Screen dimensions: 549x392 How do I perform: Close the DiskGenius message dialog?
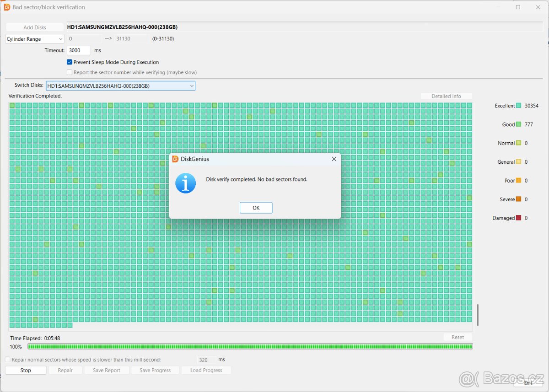334,159
